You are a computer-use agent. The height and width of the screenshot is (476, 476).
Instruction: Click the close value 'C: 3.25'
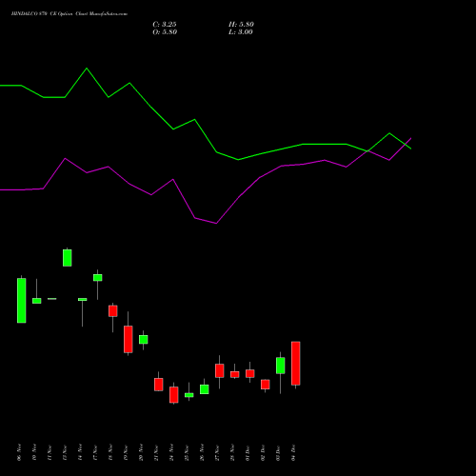(165, 25)
